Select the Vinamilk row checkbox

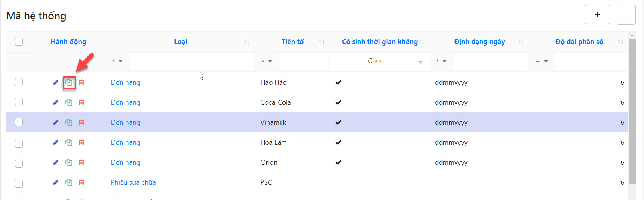pos(19,122)
